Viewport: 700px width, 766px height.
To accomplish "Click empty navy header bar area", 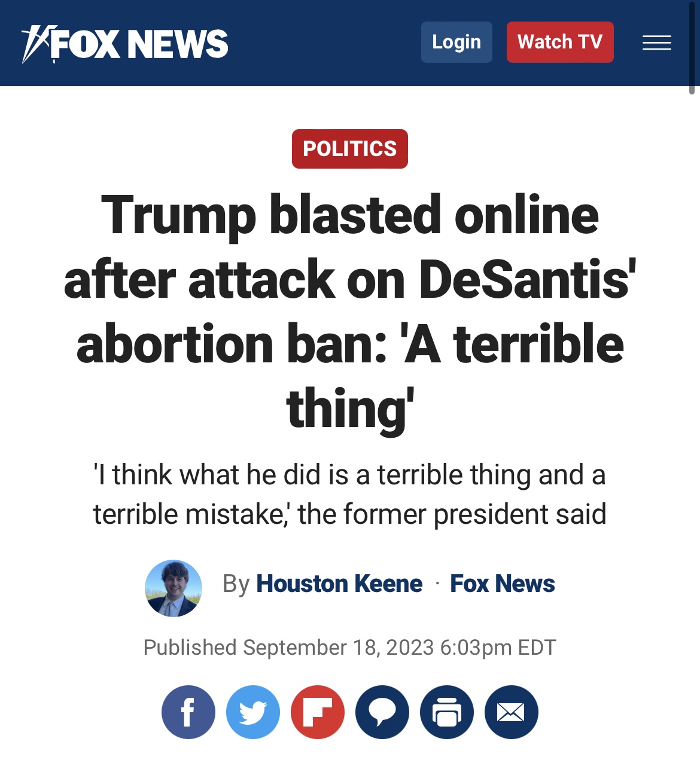I will coord(323,43).
